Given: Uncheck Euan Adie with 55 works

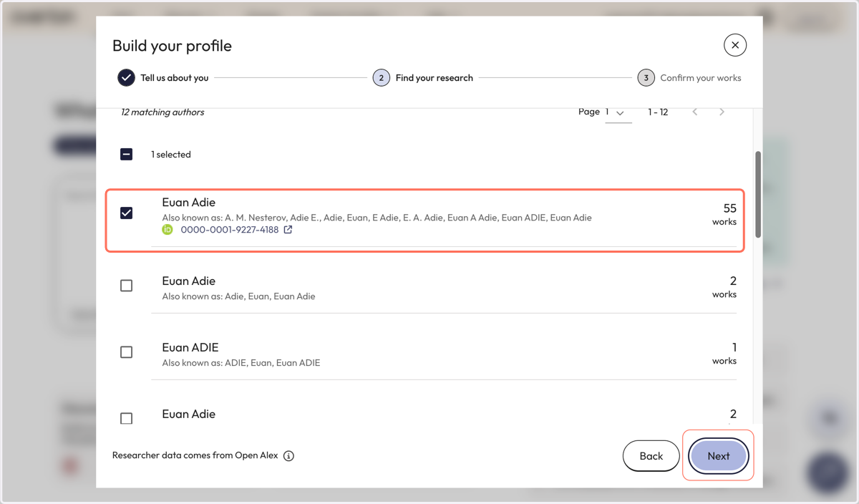Looking at the screenshot, I should coord(127,213).
